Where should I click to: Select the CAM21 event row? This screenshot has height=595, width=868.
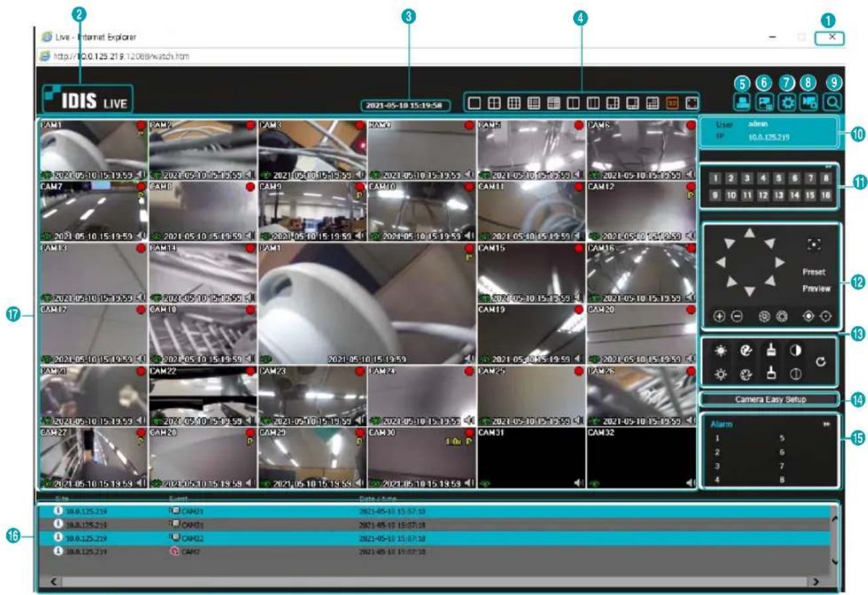tap(434, 512)
